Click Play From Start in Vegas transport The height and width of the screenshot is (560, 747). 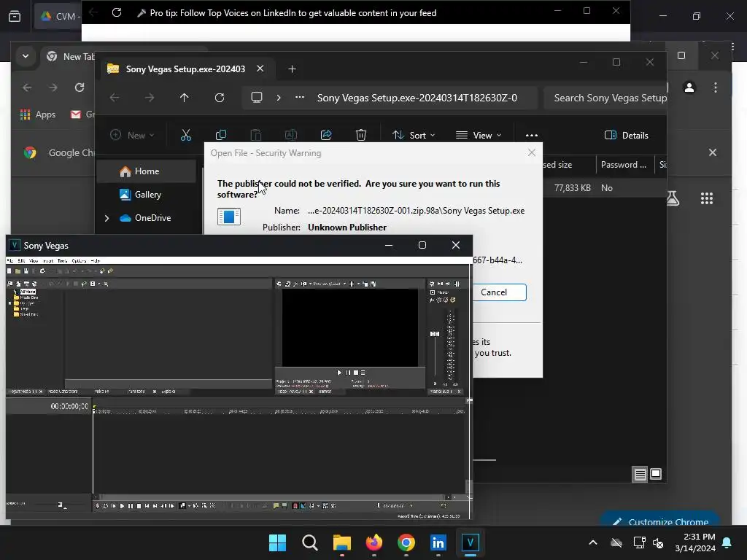coord(113,506)
